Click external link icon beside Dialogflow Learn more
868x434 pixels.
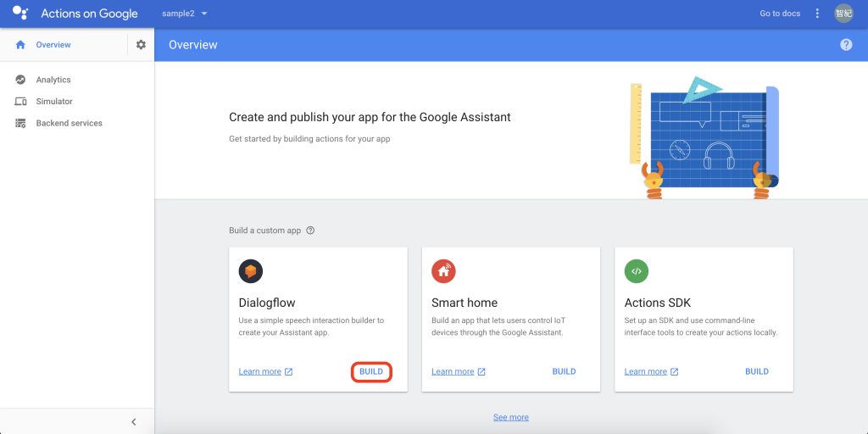click(x=288, y=371)
